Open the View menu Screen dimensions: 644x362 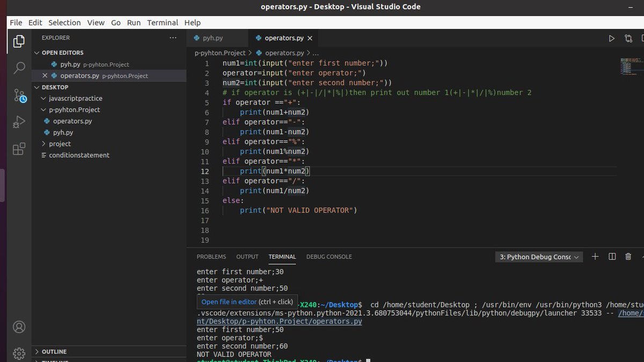click(x=96, y=23)
